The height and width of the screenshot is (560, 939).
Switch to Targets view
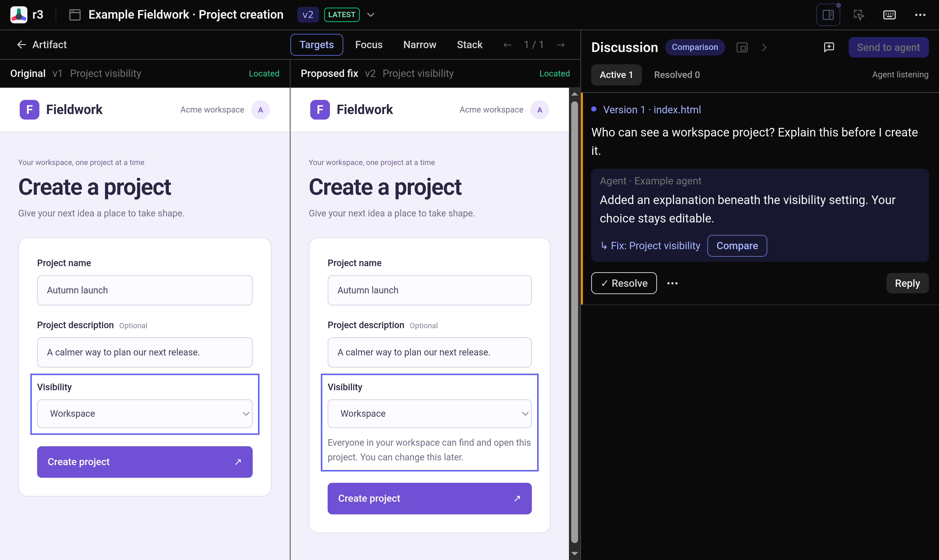point(316,45)
